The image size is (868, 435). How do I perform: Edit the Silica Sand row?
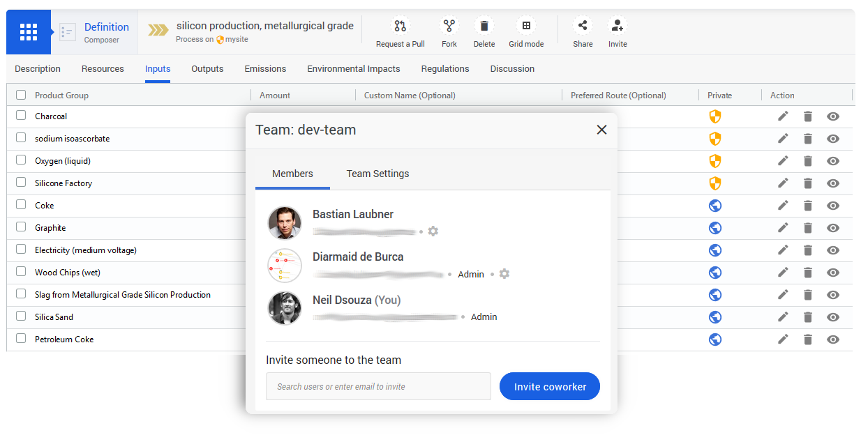point(783,317)
